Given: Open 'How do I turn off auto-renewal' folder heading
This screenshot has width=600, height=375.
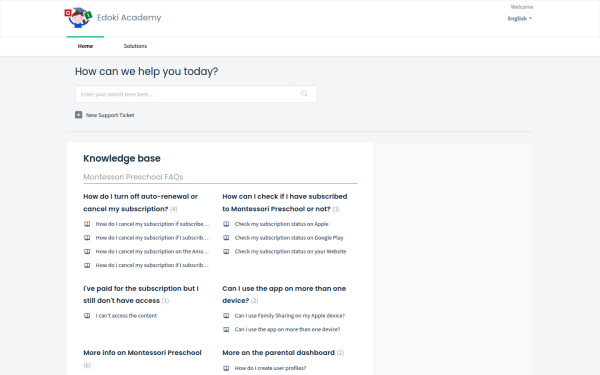Looking at the screenshot, I should pyautogui.click(x=140, y=202).
